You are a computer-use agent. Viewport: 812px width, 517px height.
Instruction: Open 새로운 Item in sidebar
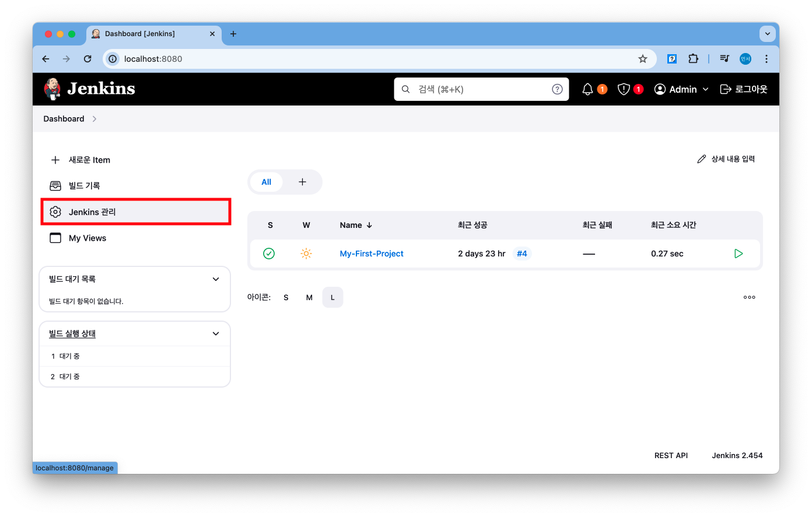tap(135, 160)
